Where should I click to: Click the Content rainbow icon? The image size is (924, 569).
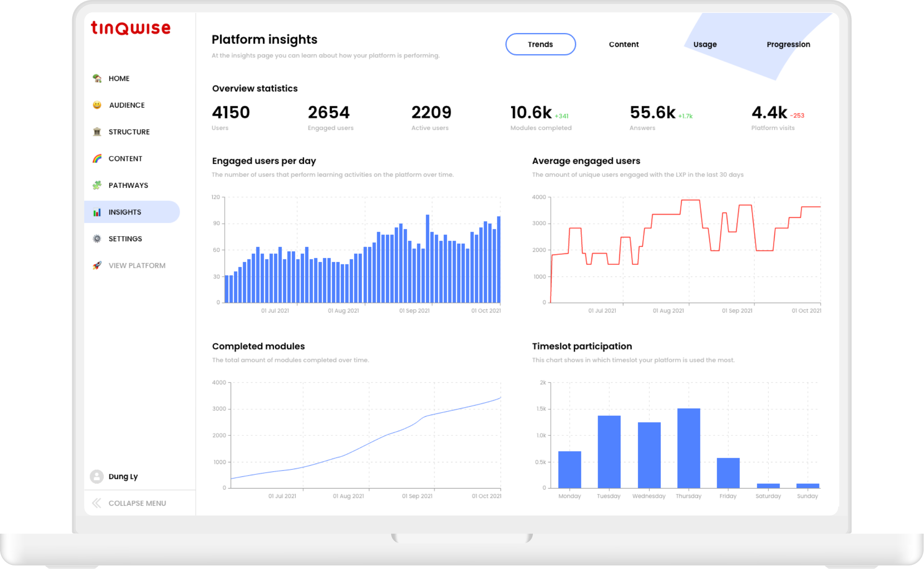pyautogui.click(x=97, y=159)
